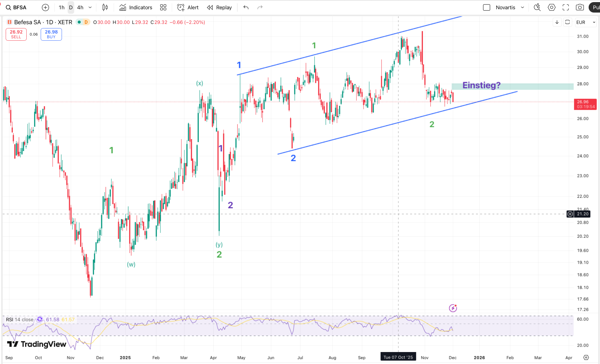The image size is (600, 364).
Task: Expand the timeframe interval dropdown arrow
Action: pos(90,7)
